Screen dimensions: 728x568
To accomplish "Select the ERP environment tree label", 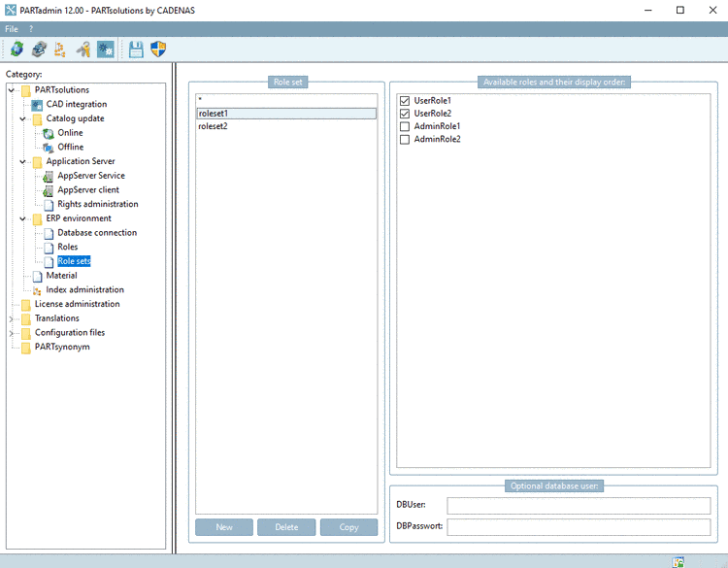I will [79, 218].
